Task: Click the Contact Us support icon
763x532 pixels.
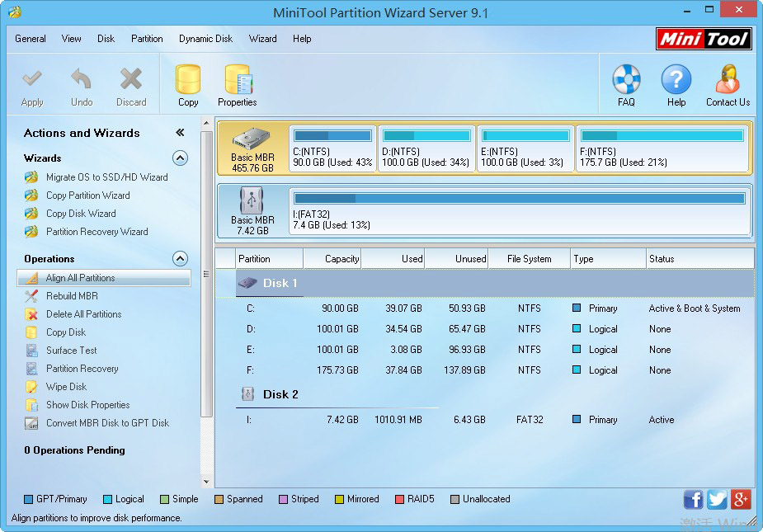Action: coord(728,79)
